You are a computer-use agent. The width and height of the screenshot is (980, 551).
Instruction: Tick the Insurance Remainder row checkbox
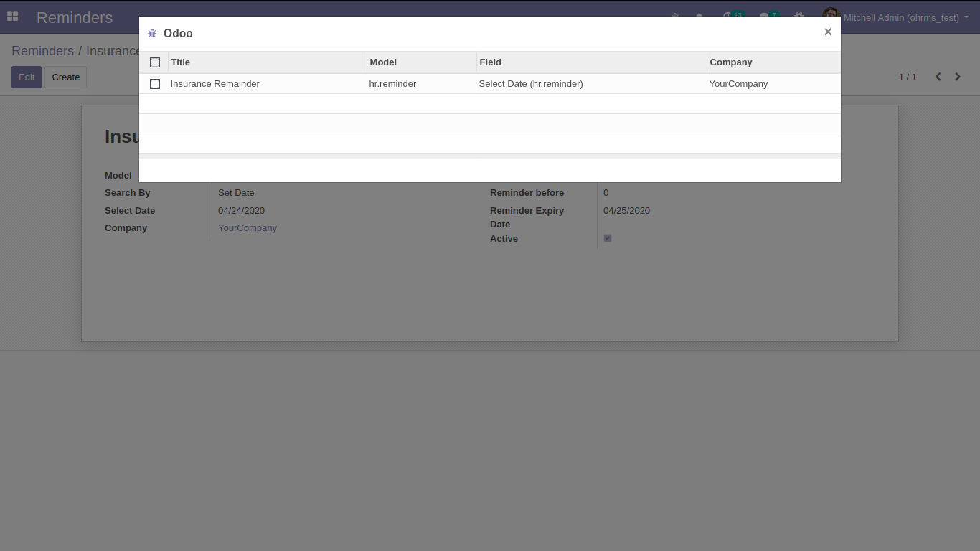coord(155,84)
